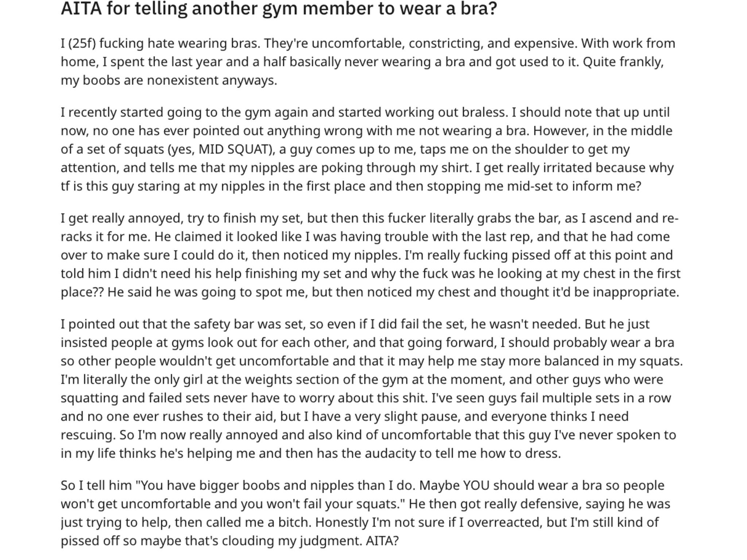747x560 pixels.
Task: Click the phrase "nonexistent anyways"
Action: 212,80
